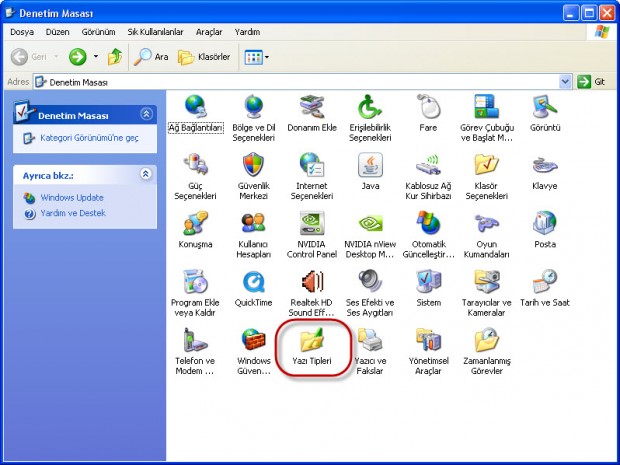This screenshot has height=465, width=620.
Task: Open Yardım ve Destek link
Action: pos(73,213)
